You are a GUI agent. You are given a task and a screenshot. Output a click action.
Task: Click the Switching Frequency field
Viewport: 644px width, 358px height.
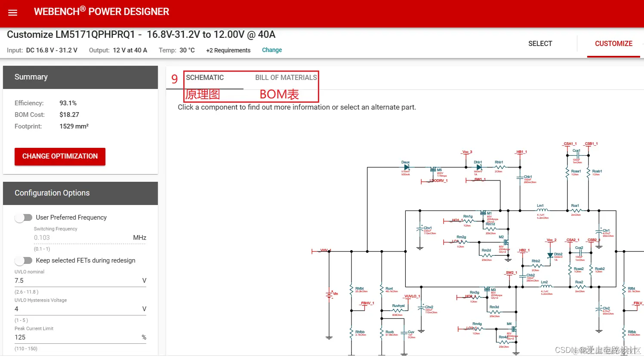click(90, 238)
